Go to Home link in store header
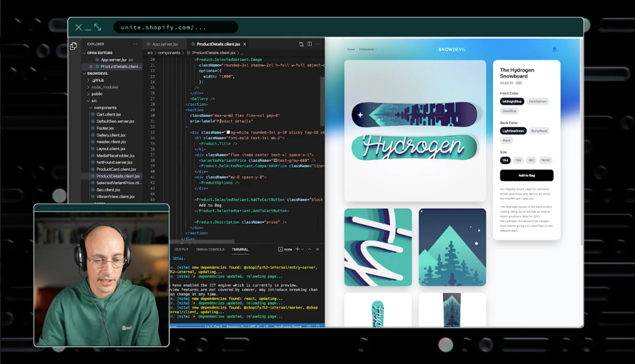Image resolution: width=635 pixels, height=364 pixels. pyautogui.click(x=351, y=49)
